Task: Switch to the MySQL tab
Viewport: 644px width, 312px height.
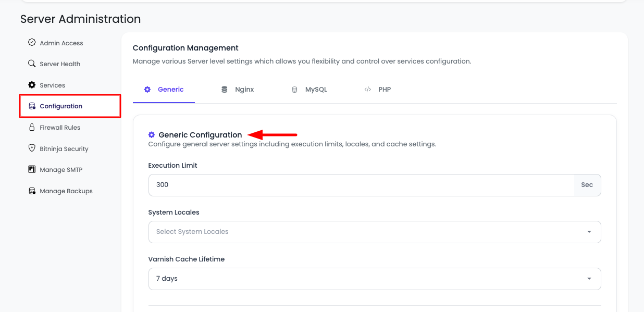Action: point(311,89)
